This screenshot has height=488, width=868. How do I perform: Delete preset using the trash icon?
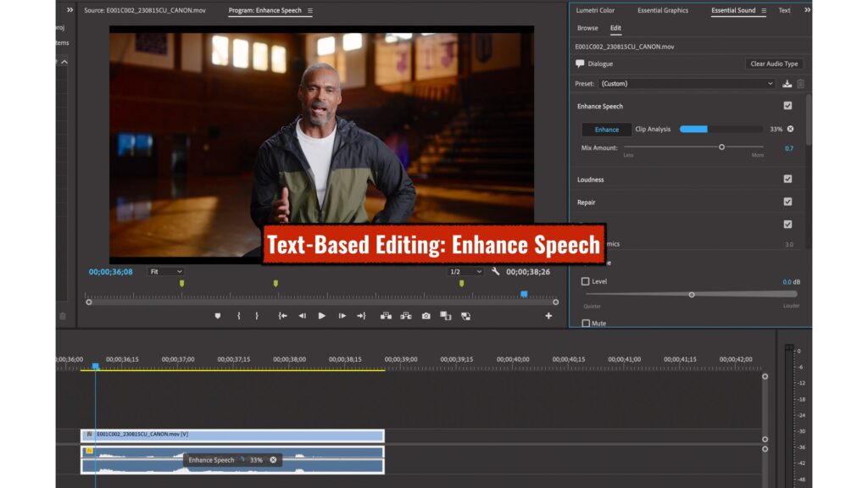[x=800, y=84]
